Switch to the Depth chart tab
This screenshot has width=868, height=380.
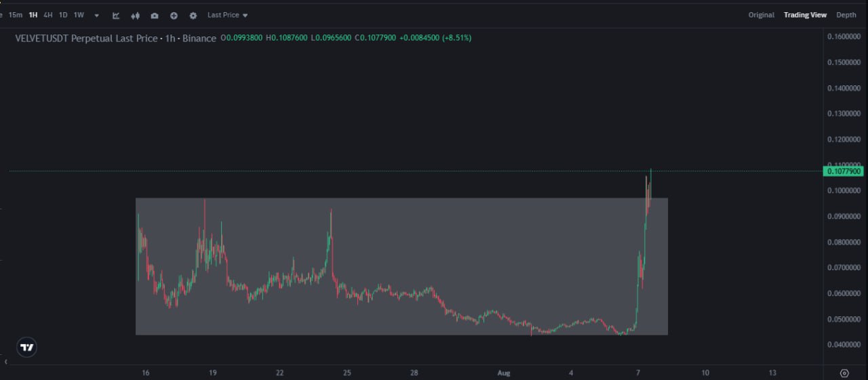[x=846, y=15]
